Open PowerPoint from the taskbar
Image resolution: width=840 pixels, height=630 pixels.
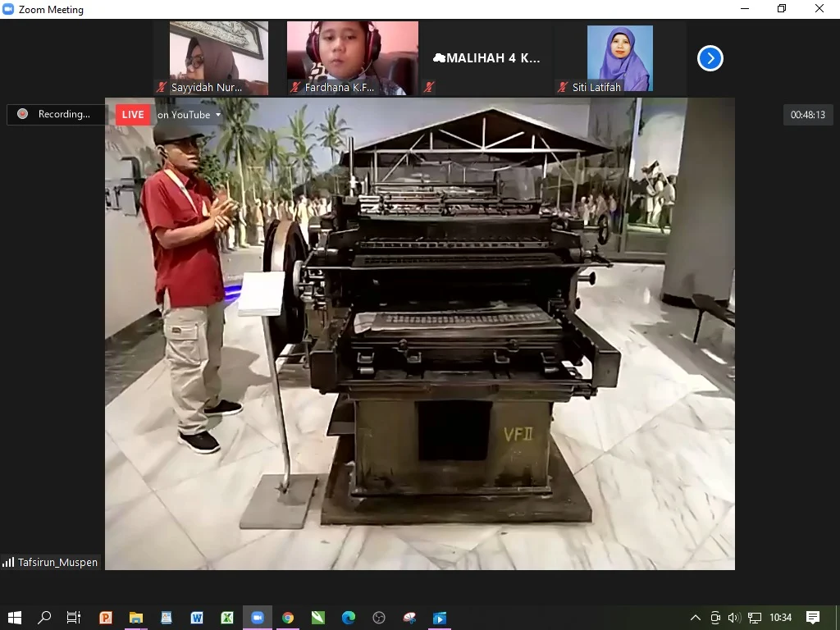[106, 618]
